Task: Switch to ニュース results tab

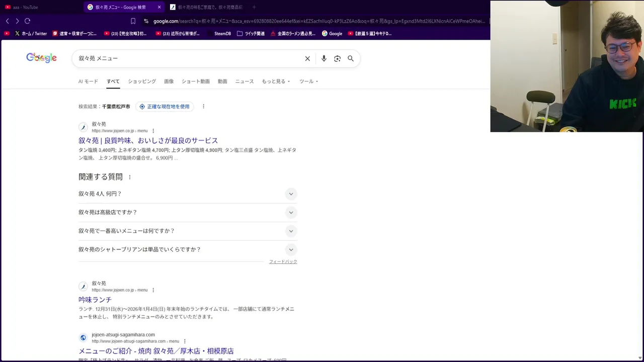Action: pyautogui.click(x=245, y=81)
